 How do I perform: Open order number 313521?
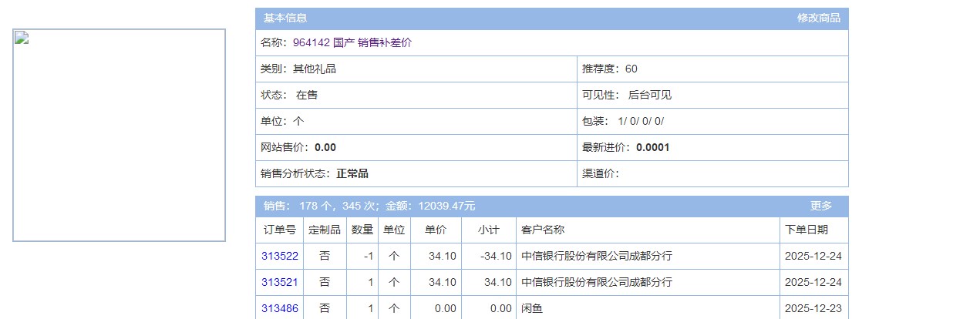pos(279,283)
